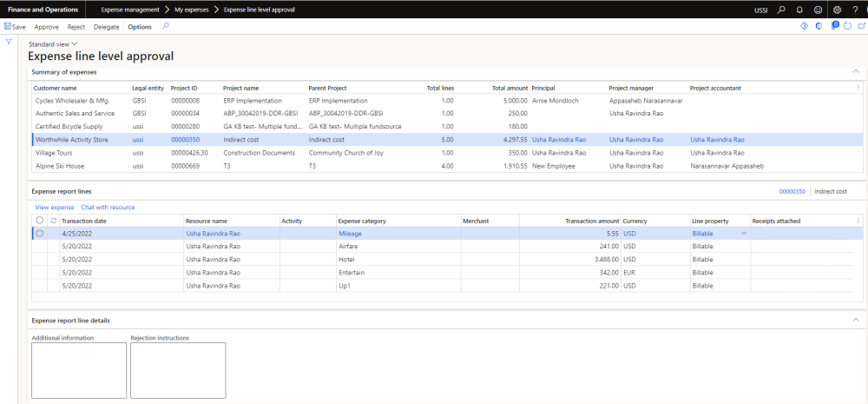Collapse the Summary of expenses section
Image resolution: width=868 pixels, height=404 pixels.
[855, 71]
